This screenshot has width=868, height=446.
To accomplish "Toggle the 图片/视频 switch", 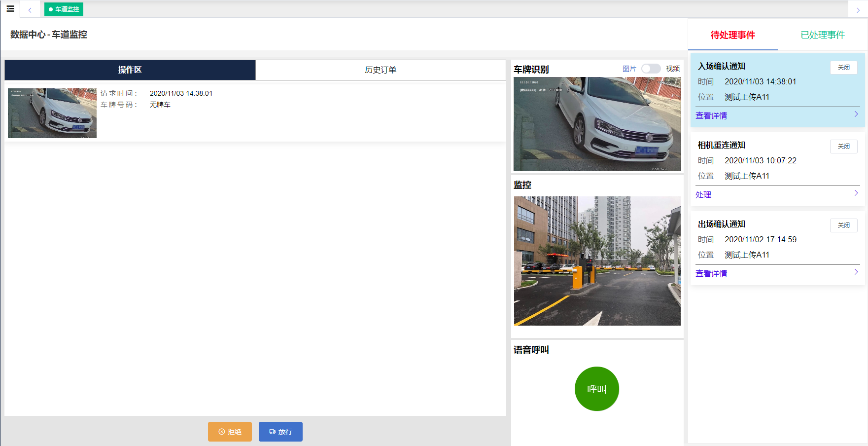I will (x=651, y=69).
